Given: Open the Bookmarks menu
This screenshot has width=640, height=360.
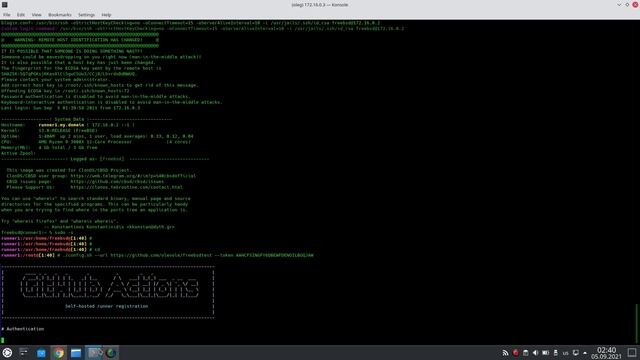Looking at the screenshot, I should (x=60, y=15).
